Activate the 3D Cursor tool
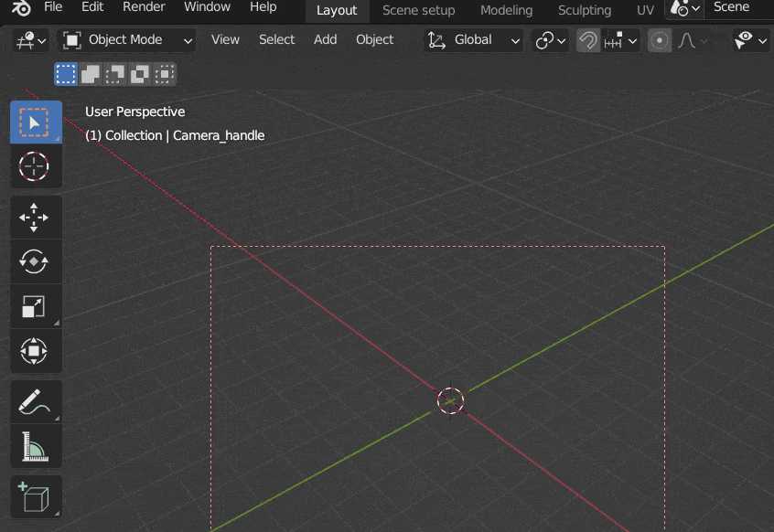774x532 pixels. (x=36, y=166)
